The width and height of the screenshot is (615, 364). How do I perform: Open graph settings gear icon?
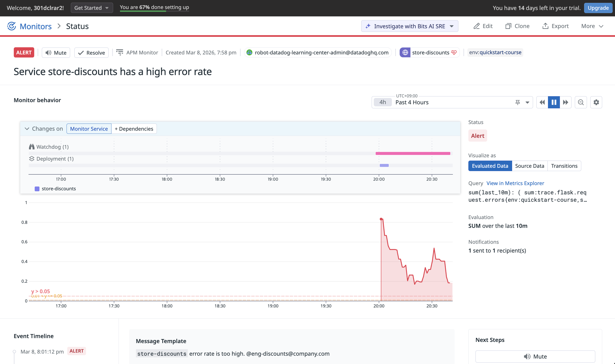(596, 102)
